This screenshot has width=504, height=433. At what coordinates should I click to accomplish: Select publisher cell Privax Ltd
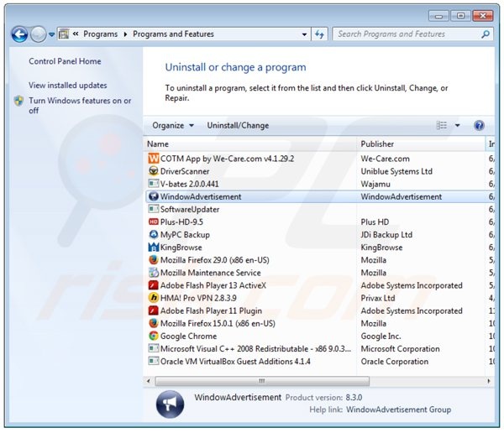[378, 298]
